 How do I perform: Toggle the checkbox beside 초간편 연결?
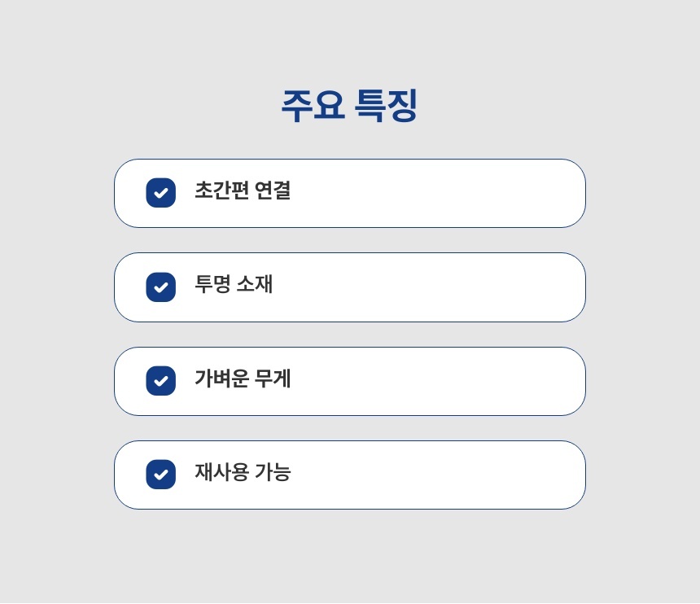click(161, 193)
